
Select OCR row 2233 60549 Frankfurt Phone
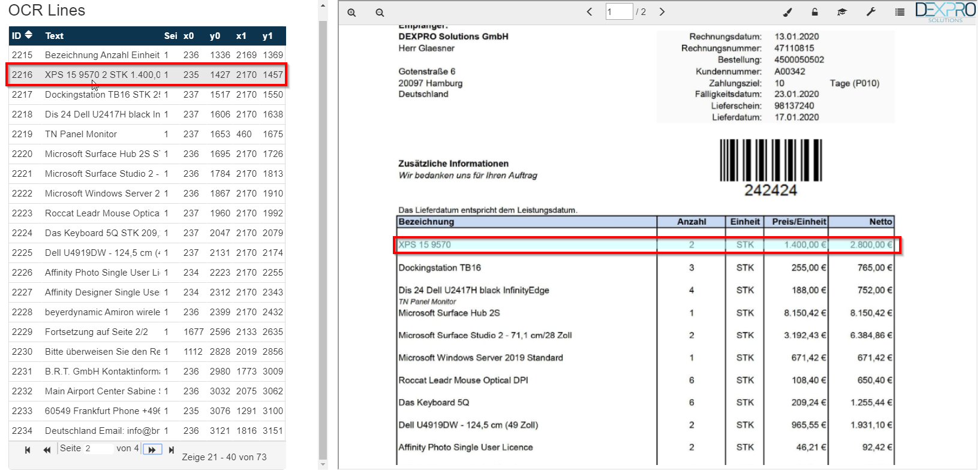click(147, 411)
